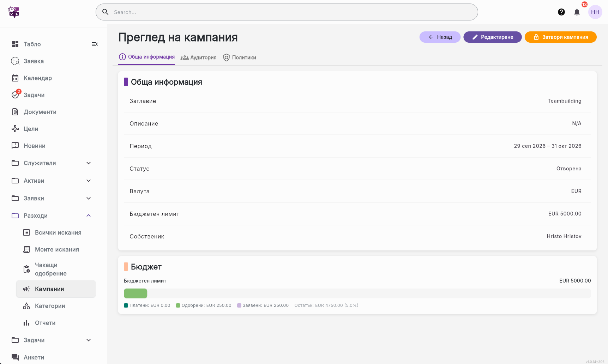Switch to Обща информация tab

click(147, 57)
